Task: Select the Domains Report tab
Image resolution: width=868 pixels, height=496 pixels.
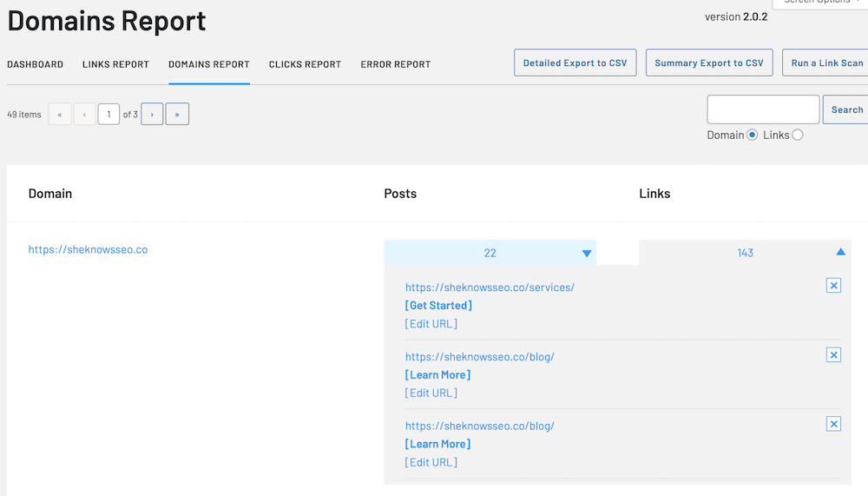Action: (x=209, y=64)
